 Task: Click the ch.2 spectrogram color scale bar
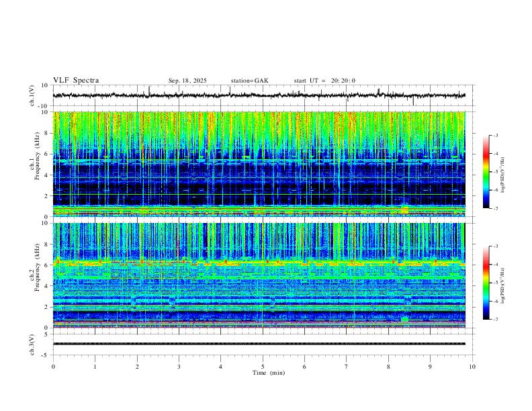[x=486, y=283]
